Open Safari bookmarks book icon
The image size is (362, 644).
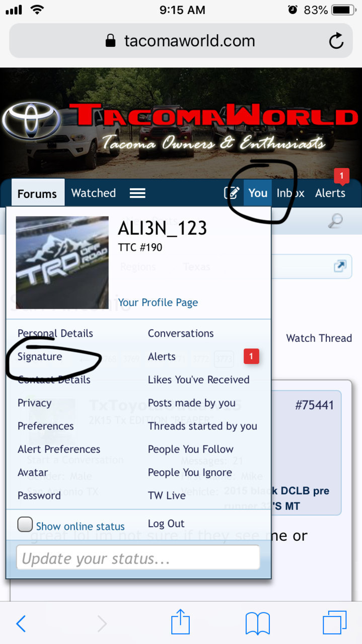258,624
